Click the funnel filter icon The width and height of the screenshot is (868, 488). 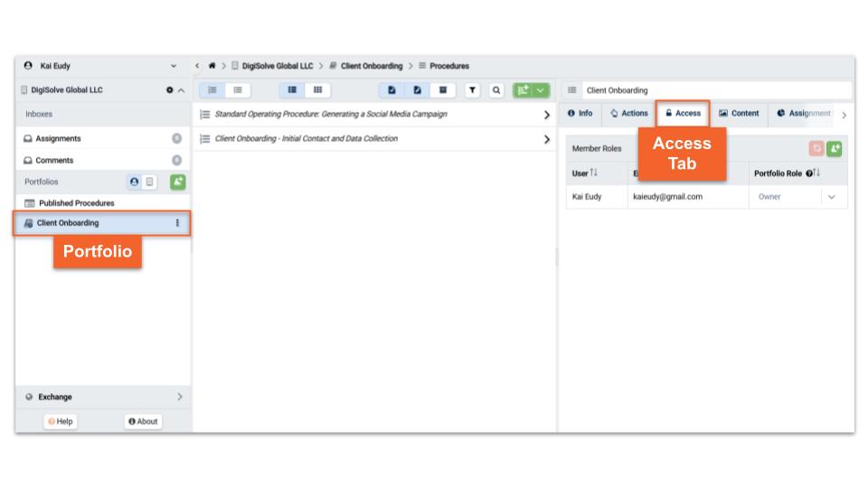[472, 90]
